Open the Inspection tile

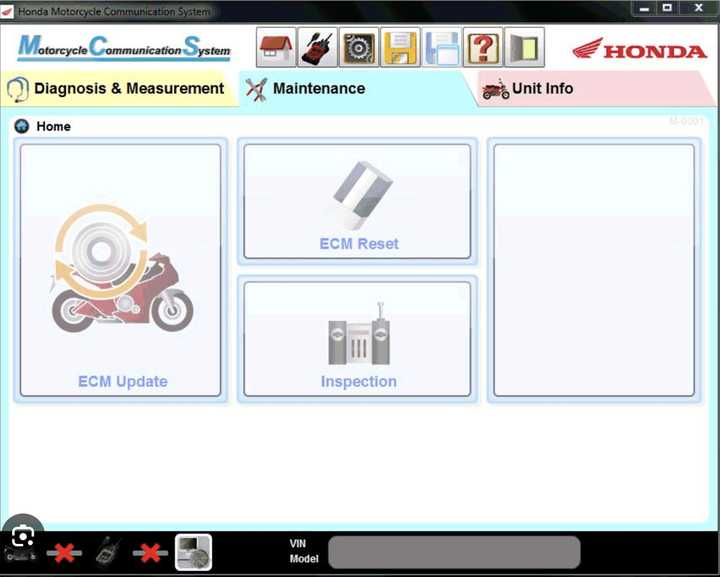(357, 339)
